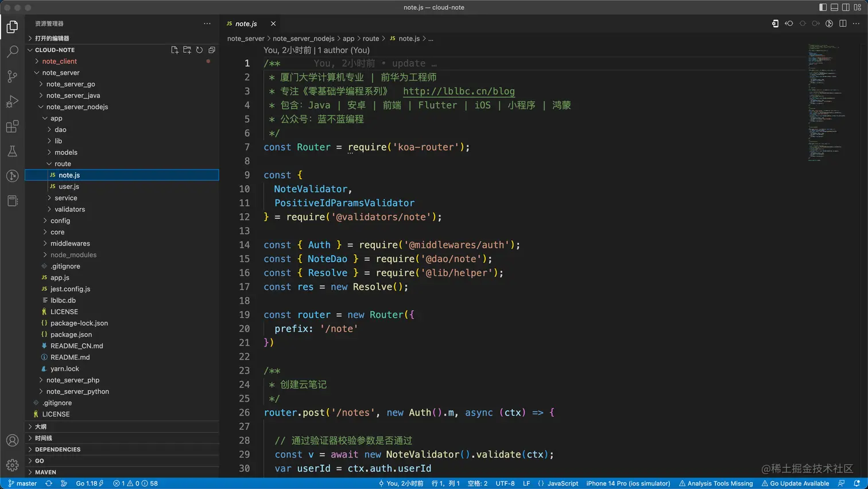
Task: Click the notifications bell in status bar
Action: (857, 483)
